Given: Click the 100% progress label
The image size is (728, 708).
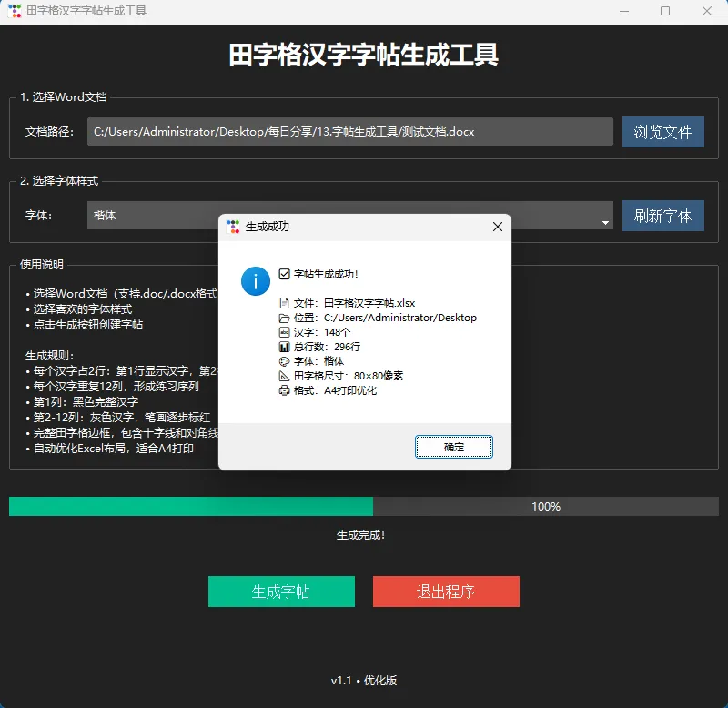Looking at the screenshot, I should pos(546,507).
